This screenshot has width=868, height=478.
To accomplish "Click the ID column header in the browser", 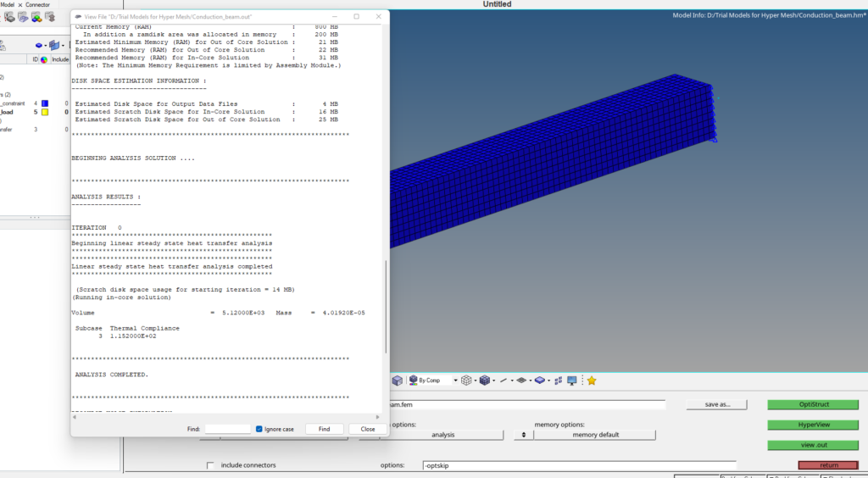I will (35, 59).
